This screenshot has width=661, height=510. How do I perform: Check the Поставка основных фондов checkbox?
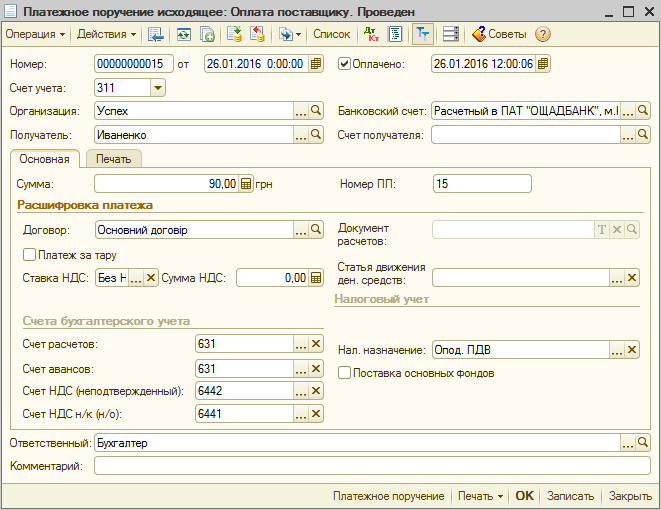pyautogui.click(x=345, y=373)
